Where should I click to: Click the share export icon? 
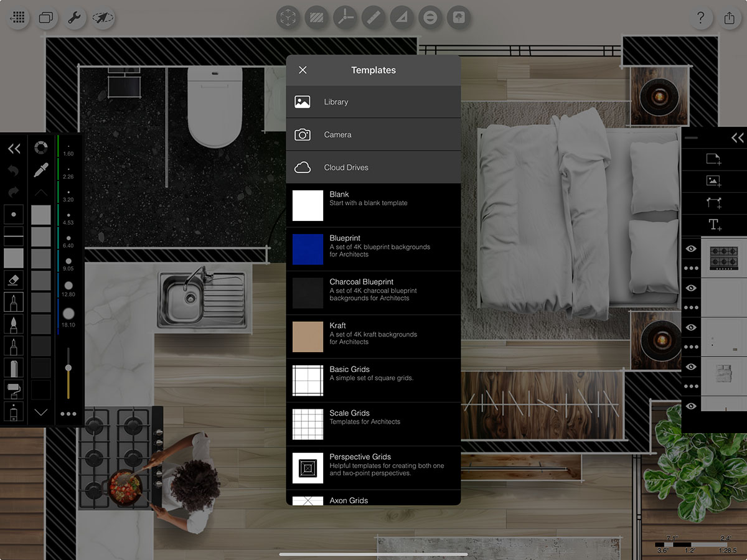[x=729, y=18]
